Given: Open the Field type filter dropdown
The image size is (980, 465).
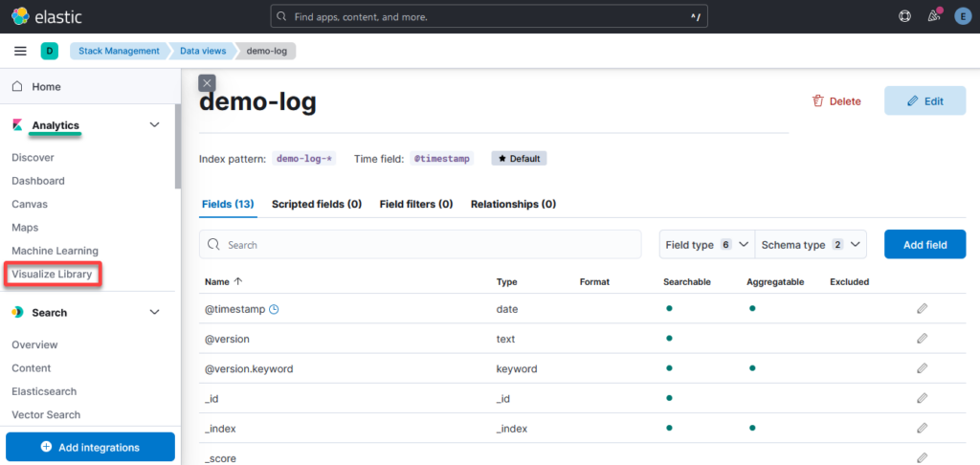Looking at the screenshot, I should click(706, 245).
